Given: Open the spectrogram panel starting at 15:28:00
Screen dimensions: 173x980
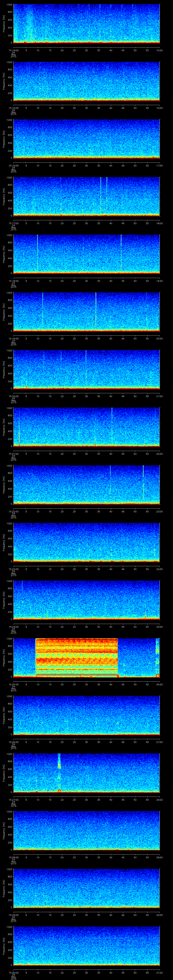Looking at the screenshot, I should [x=86, y=831].
